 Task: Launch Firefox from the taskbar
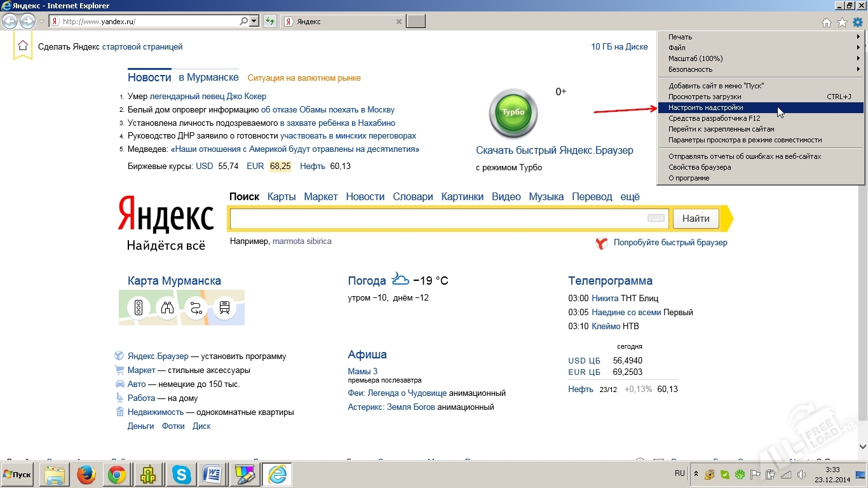(x=86, y=475)
